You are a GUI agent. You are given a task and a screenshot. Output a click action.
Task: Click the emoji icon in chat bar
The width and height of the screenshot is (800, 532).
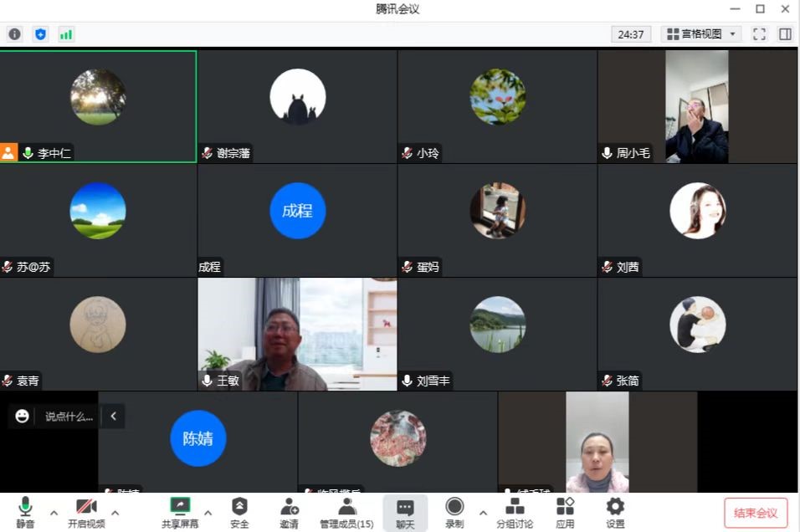[x=23, y=416]
